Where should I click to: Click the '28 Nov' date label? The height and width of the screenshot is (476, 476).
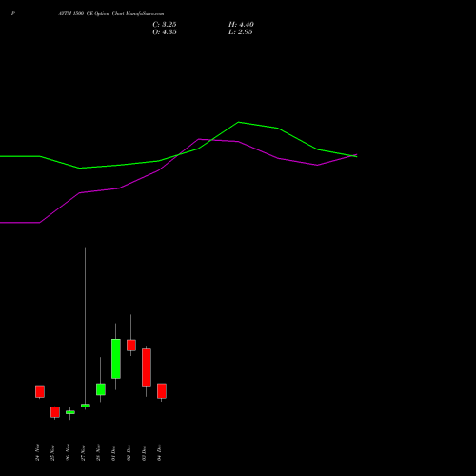[99, 452]
